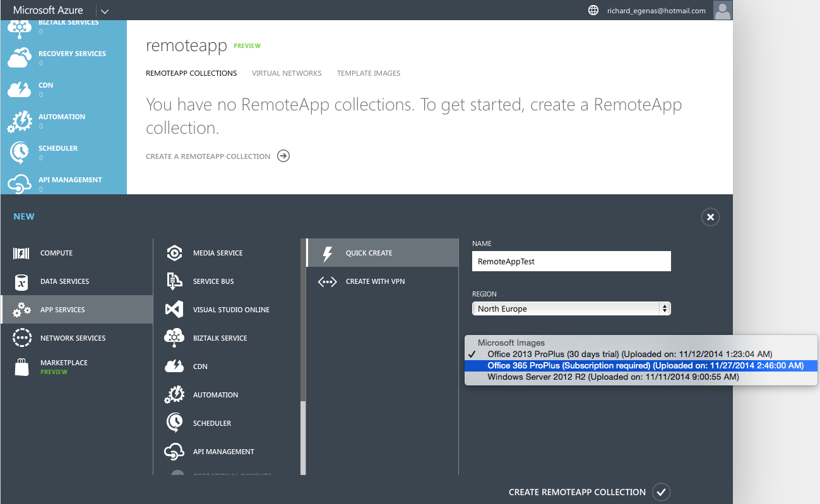Click the Recovery Services cloud icon
Image resolution: width=820 pixels, height=504 pixels.
pos(19,57)
